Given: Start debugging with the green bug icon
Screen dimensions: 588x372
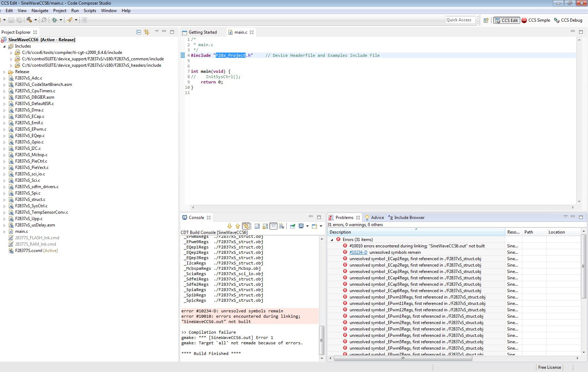Looking at the screenshot, I should coord(54,20).
